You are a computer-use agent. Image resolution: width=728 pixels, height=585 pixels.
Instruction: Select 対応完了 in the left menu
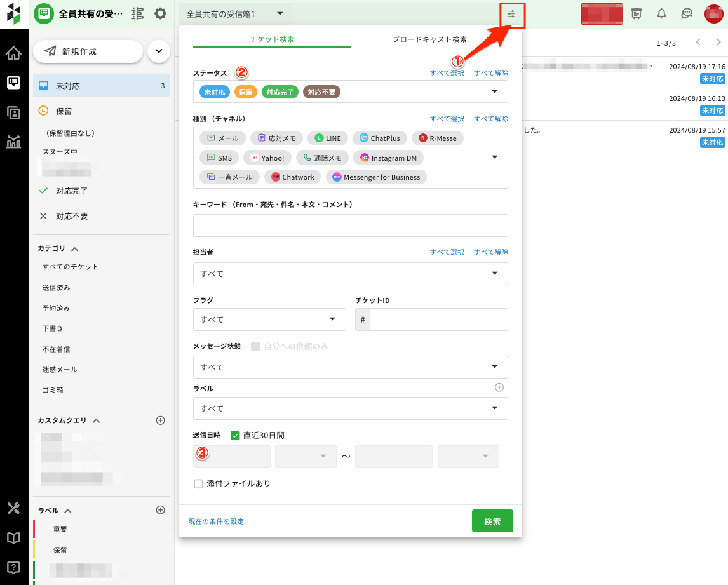72,191
